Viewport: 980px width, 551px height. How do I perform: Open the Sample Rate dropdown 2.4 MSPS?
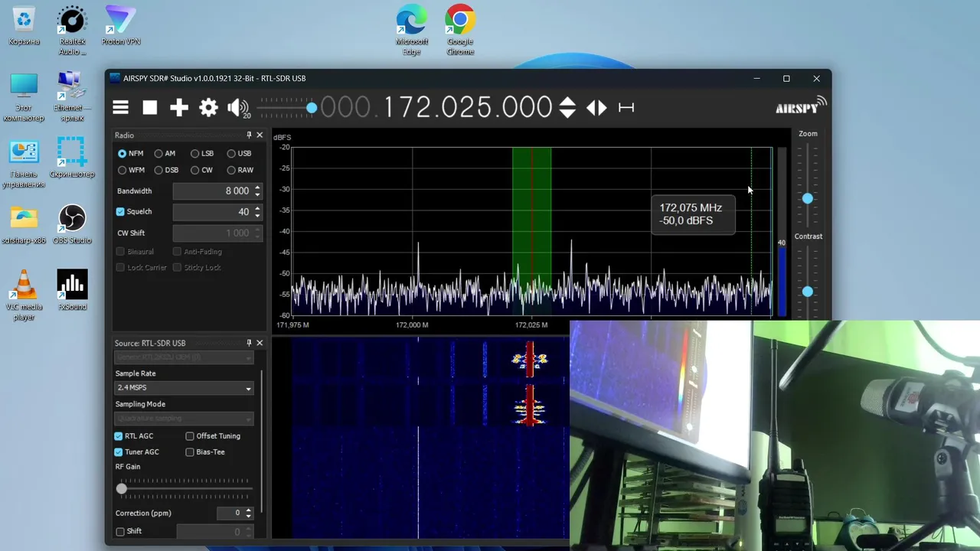184,388
